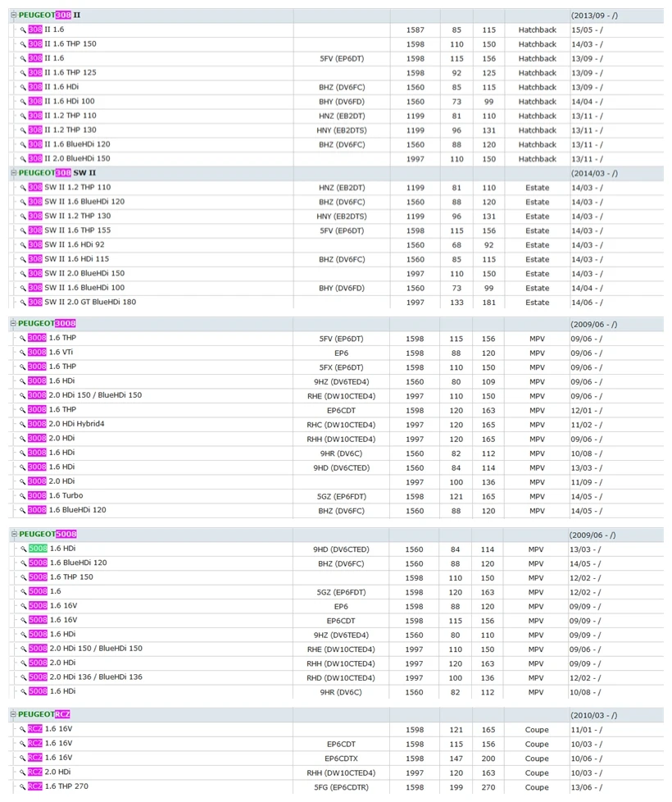Viewport: 672px width, 802px height.
Task: Open the 308 SW II 1.2 THP 130 entry
Action: 70,216
